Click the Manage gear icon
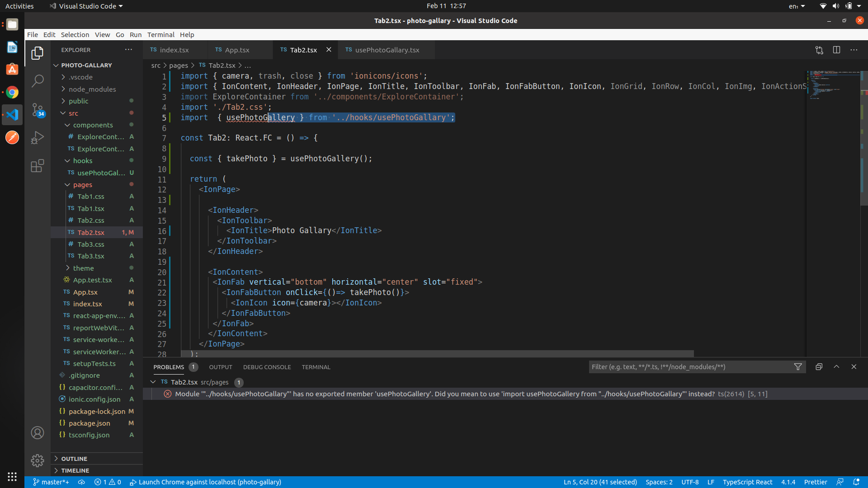Viewport: 868px width, 488px height. [x=38, y=460]
